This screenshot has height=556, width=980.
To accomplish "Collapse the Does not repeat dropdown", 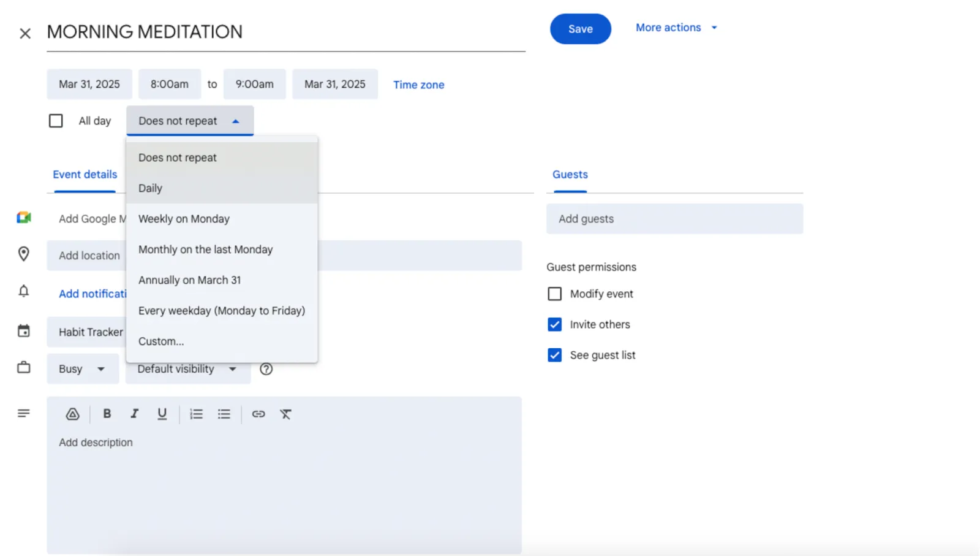I will click(190, 121).
